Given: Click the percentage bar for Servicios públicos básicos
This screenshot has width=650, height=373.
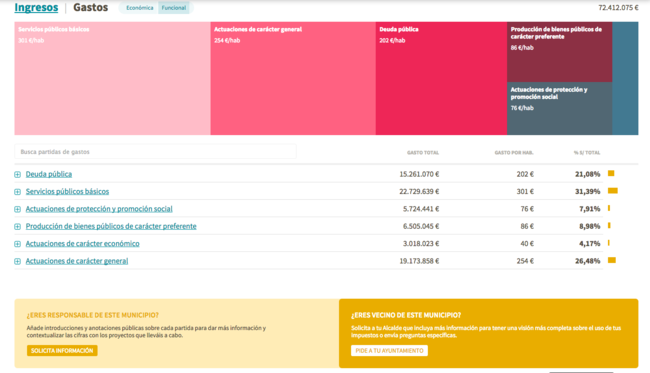Looking at the screenshot, I should pyautogui.click(x=613, y=191).
